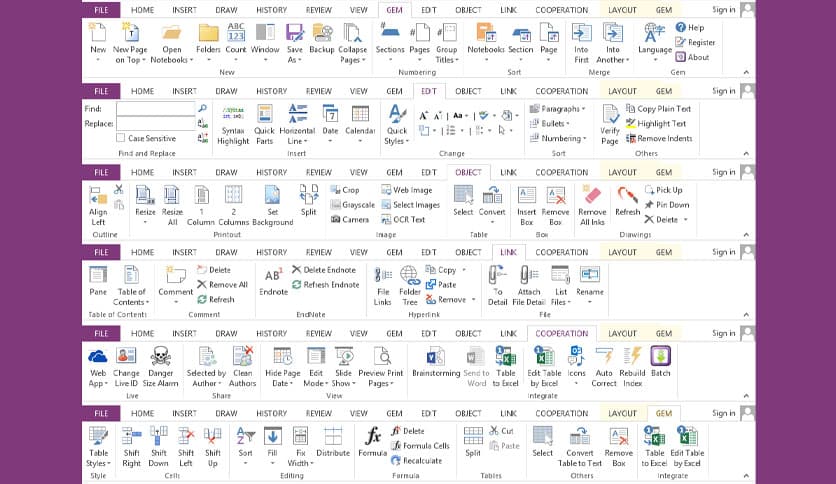Click the Backup icon

coord(322,33)
